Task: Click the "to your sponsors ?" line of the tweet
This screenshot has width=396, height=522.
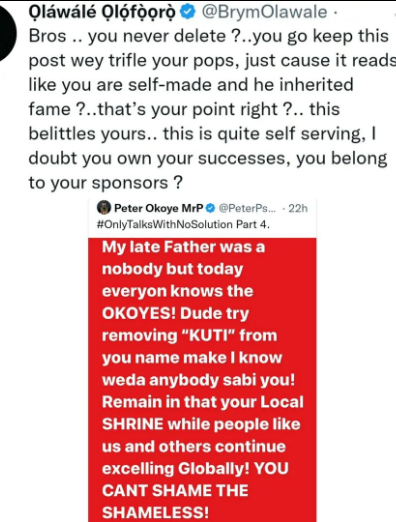Action: click(106, 183)
